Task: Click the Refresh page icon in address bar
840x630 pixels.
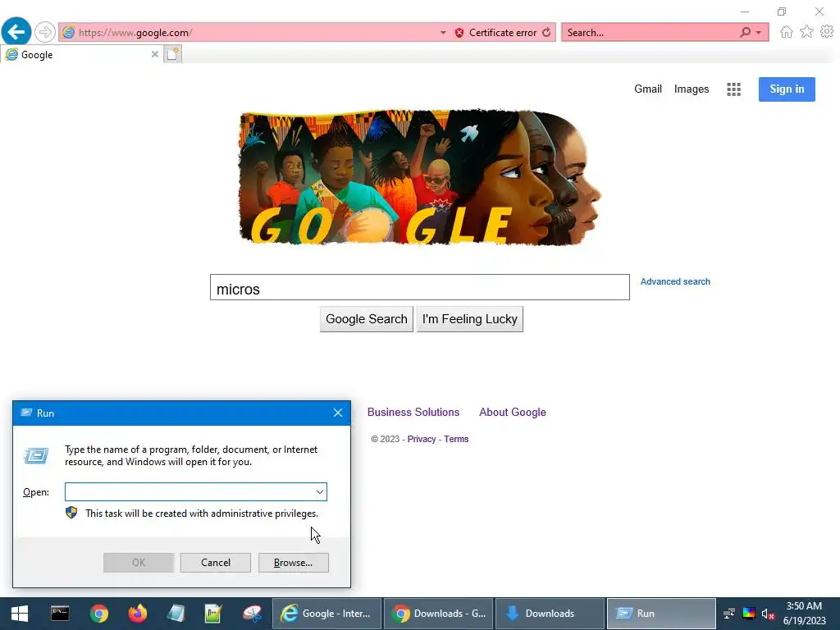Action: [546, 33]
